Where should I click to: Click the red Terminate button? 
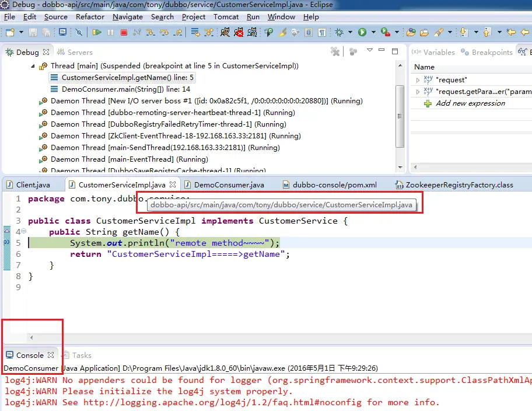click(124, 32)
